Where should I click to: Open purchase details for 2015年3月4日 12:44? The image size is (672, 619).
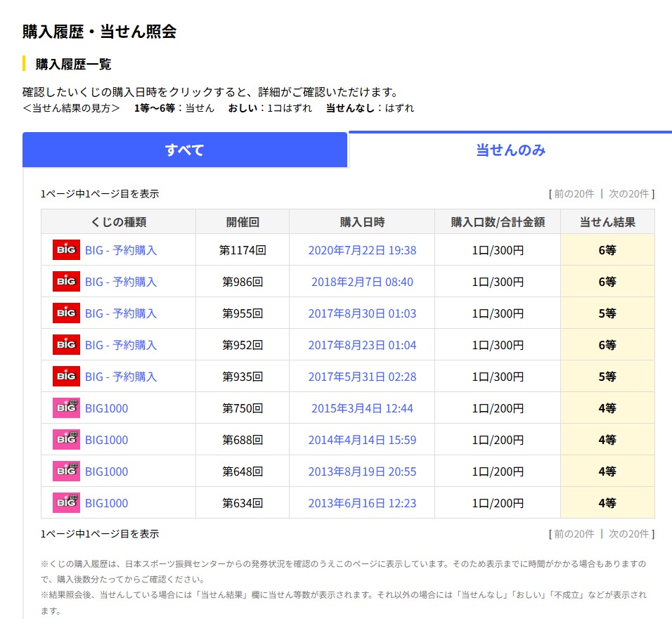[362, 408]
